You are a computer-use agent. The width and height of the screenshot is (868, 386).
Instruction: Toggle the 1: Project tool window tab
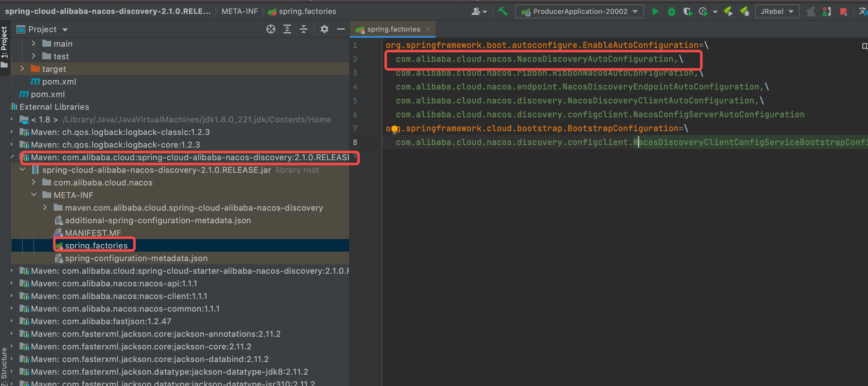tap(4, 46)
